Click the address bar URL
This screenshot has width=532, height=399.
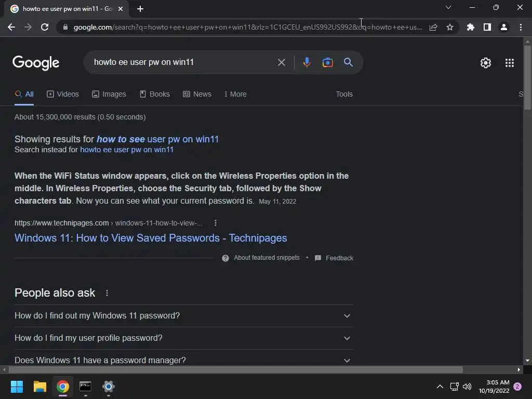[248, 27]
